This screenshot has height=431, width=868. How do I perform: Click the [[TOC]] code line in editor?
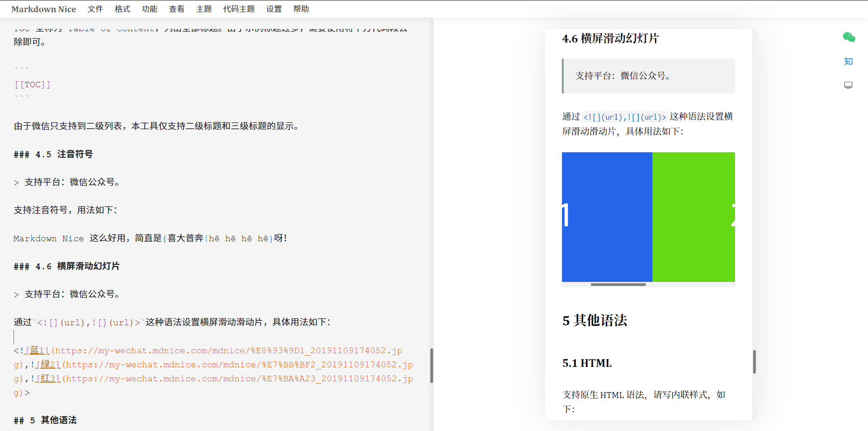32,84
